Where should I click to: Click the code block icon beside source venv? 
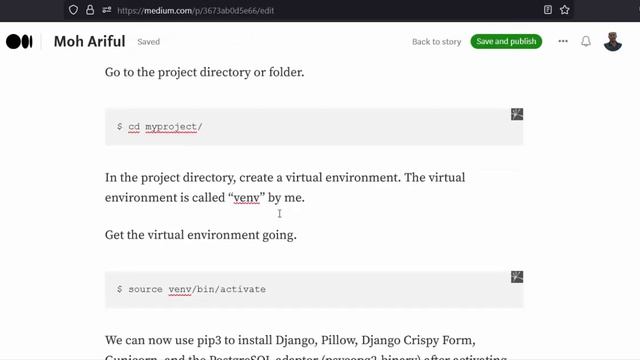[x=517, y=277]
